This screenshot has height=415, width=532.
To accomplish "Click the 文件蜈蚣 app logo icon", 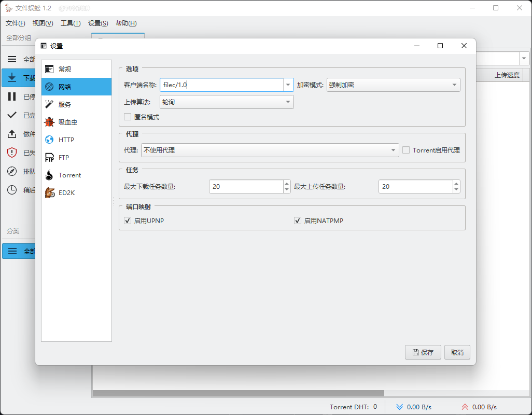I will [8, 8].
